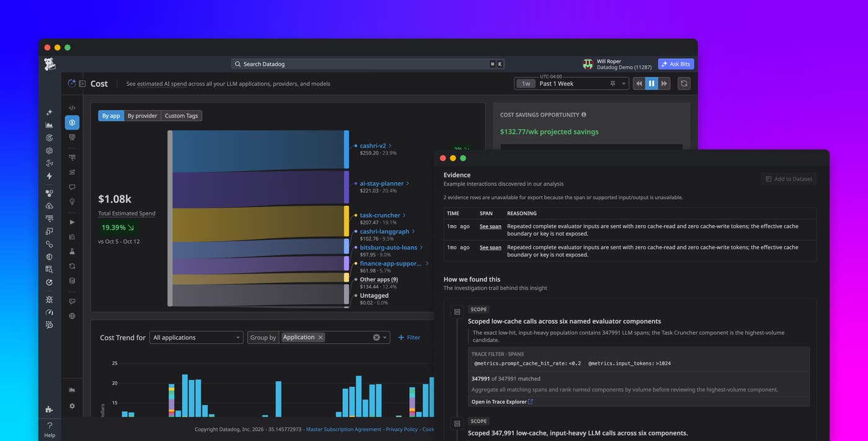Click the Untagged label in the chart

[x=374, y=296]
